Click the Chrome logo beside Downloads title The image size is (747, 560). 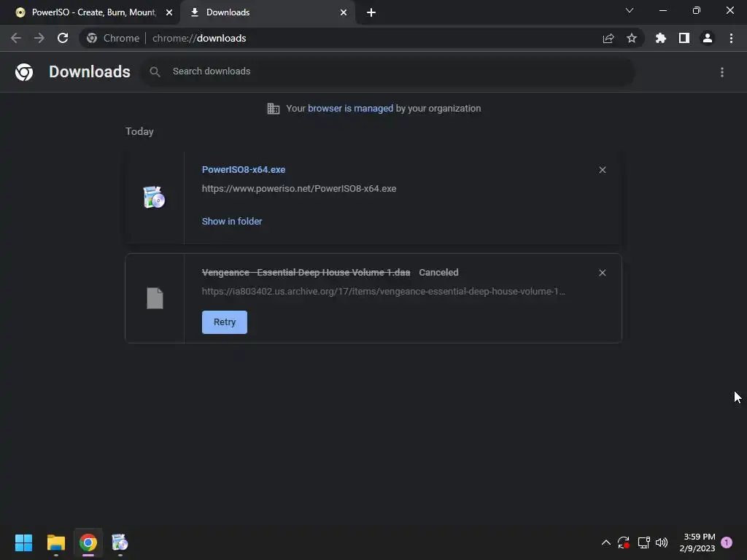(24, 72)
